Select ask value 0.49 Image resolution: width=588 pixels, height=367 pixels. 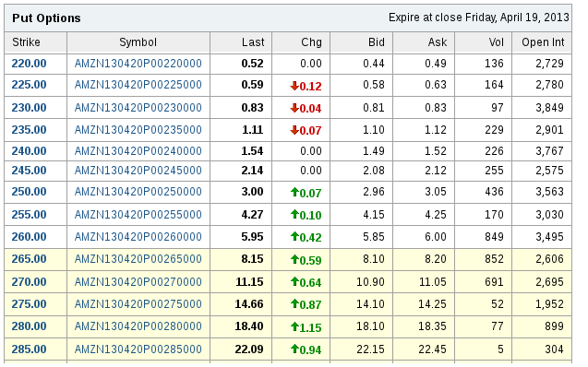436,64
